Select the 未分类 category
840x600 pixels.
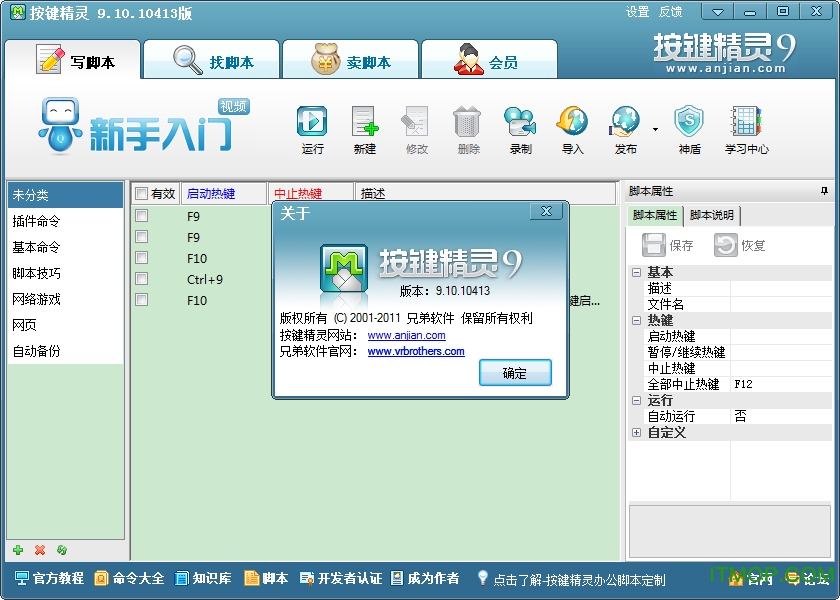[x=65, y=195]
